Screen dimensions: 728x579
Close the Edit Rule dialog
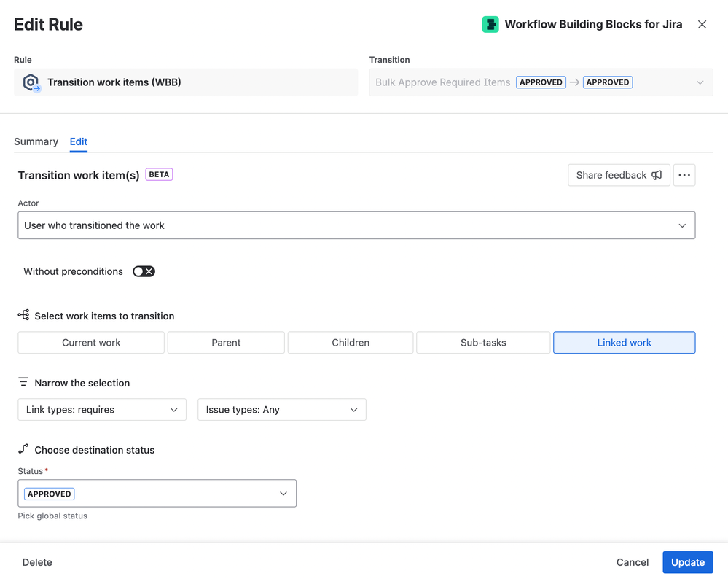pos(702,24)
